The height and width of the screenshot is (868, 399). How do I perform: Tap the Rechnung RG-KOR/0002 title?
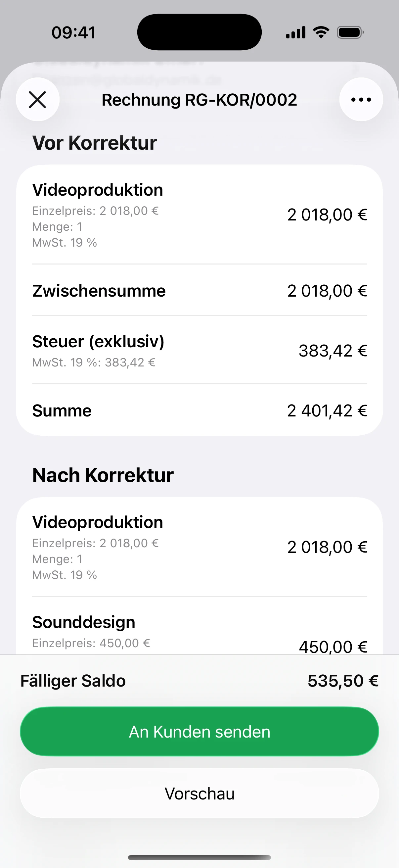click(x=199, y=100)
